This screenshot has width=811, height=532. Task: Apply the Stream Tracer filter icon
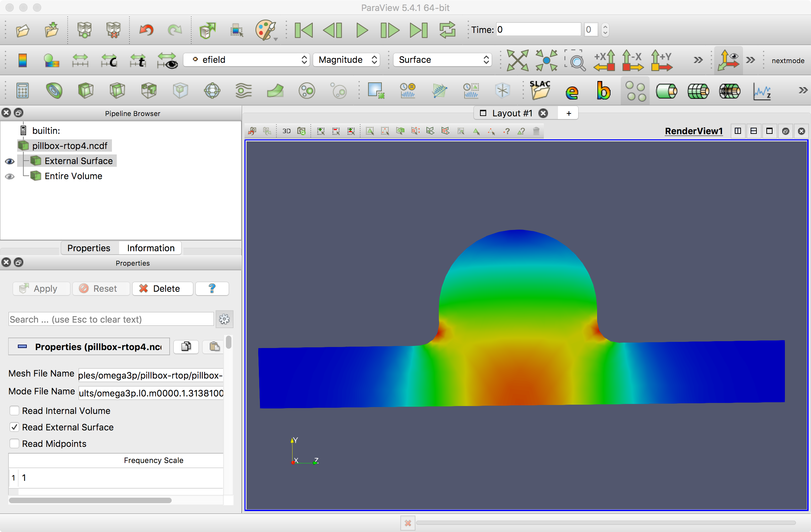point(243,91)
